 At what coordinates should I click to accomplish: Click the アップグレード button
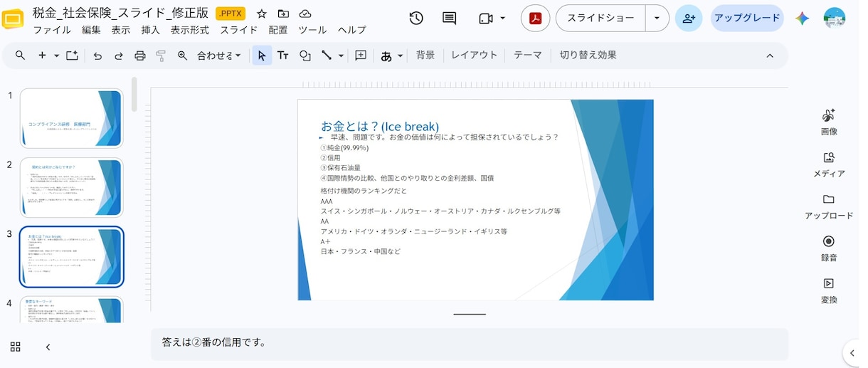pos(747,18)
